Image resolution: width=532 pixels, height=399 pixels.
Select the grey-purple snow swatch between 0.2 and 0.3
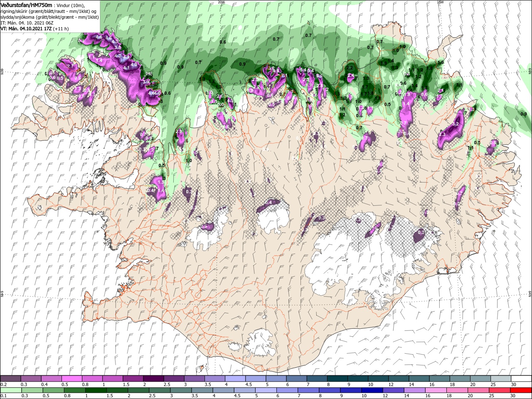pos(11,379)
